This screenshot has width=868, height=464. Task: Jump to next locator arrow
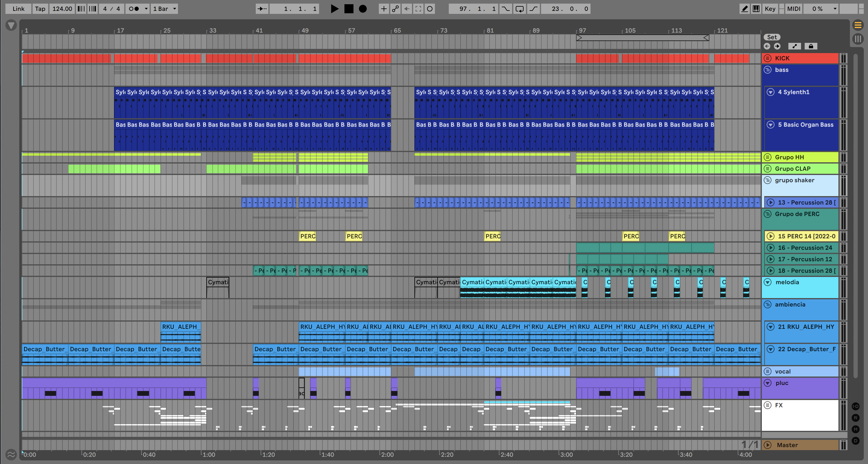pyautogui.click(x=777, y=46)
